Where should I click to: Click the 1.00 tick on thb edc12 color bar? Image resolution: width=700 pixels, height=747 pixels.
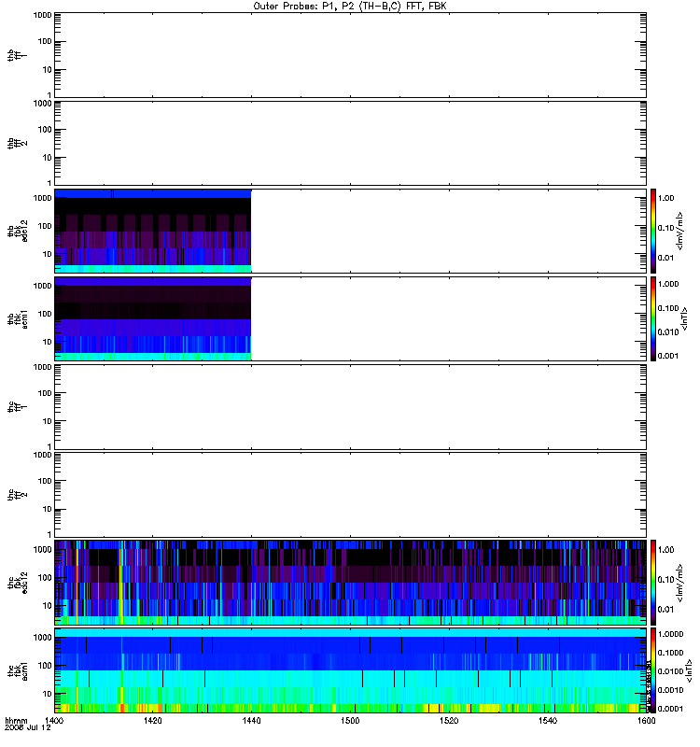point(666,198)
